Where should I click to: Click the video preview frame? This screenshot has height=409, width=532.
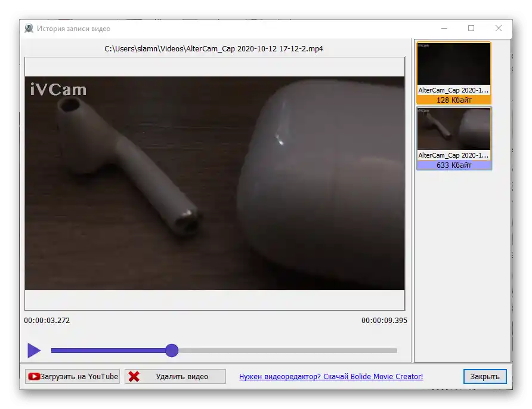(215, 183)
